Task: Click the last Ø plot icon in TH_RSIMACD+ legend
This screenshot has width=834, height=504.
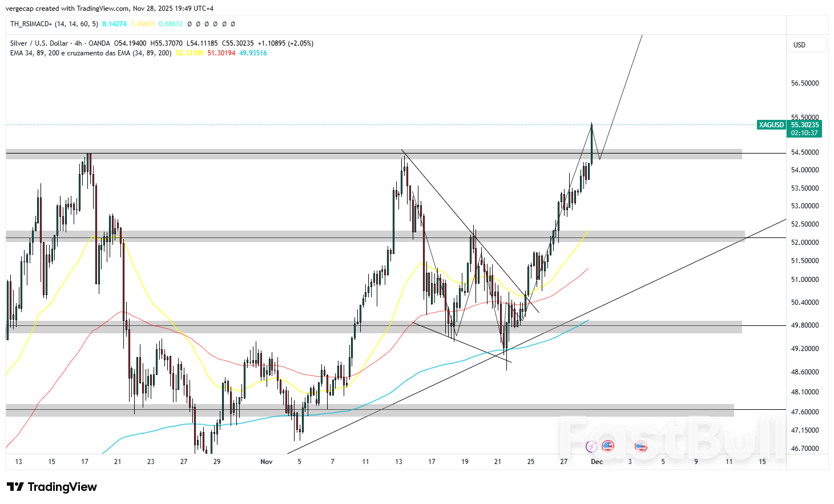Action: pyautogui.click(x=232, y=24)
